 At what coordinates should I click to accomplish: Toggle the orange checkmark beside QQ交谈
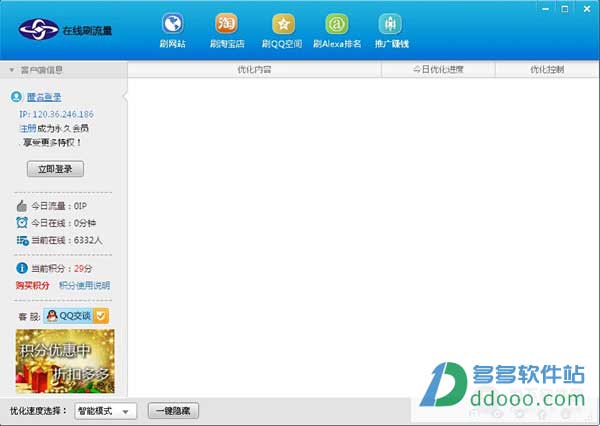(101, 316)
